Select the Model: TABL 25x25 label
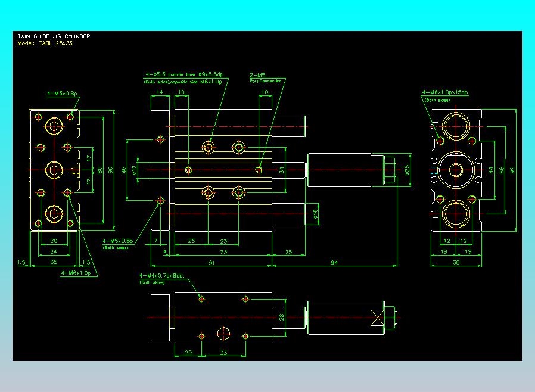The width and height of the screenshot is (535, 392). [45, 43]
